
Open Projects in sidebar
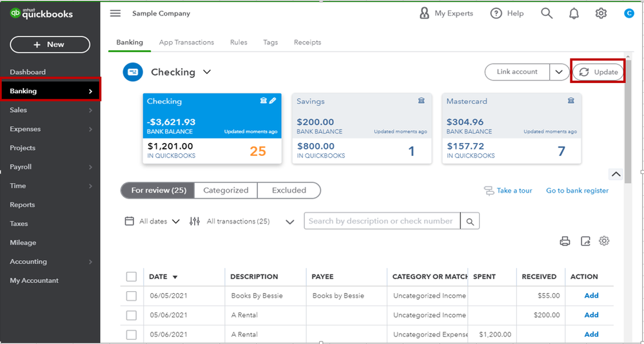coord(23,148)
